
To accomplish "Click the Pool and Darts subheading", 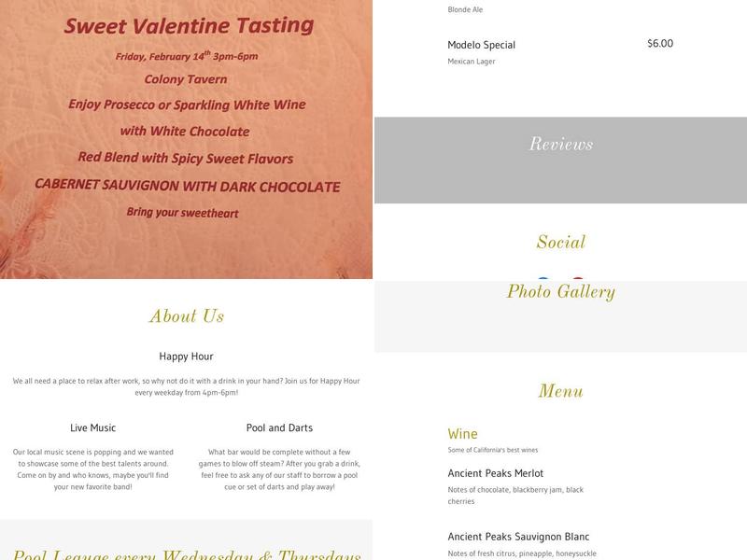I will 279,427.
